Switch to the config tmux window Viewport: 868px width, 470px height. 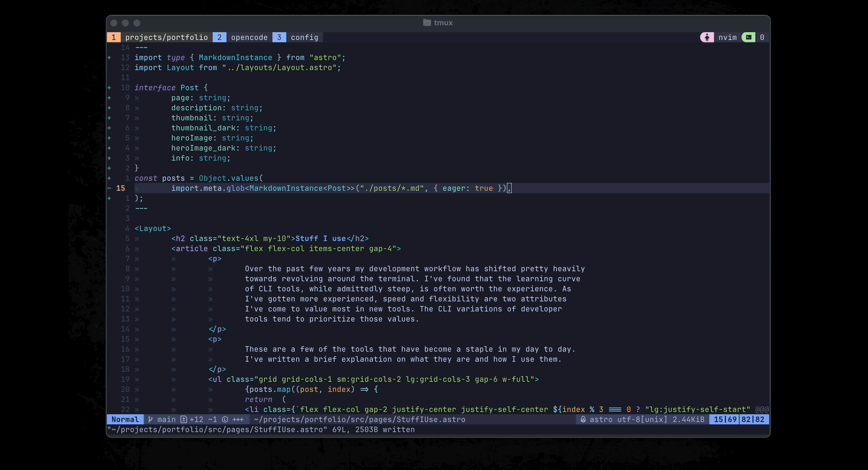(304, 37)
